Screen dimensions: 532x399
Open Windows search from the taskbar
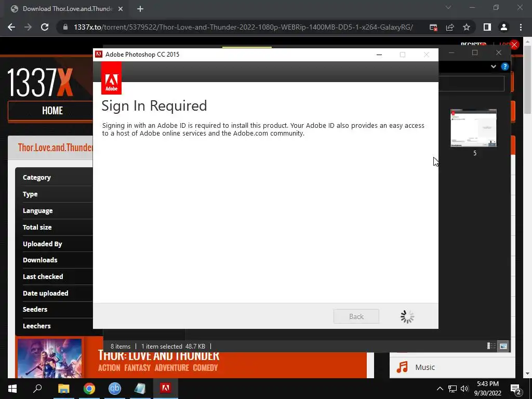[37, 389]
